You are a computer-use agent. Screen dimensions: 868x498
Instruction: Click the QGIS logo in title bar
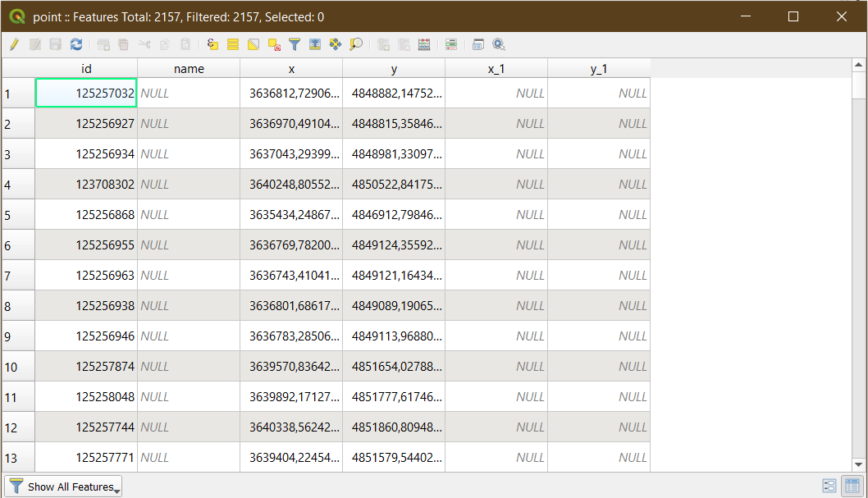(17, 16)
